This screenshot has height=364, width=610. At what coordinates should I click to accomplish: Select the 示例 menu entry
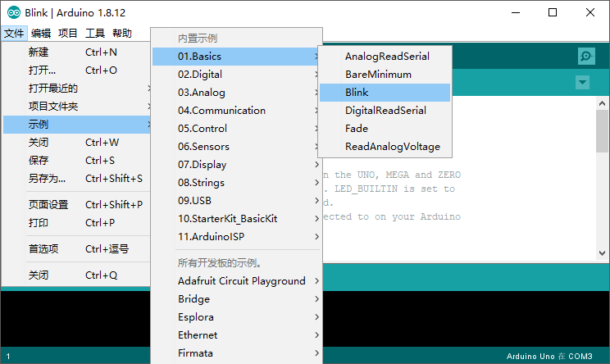76,125
